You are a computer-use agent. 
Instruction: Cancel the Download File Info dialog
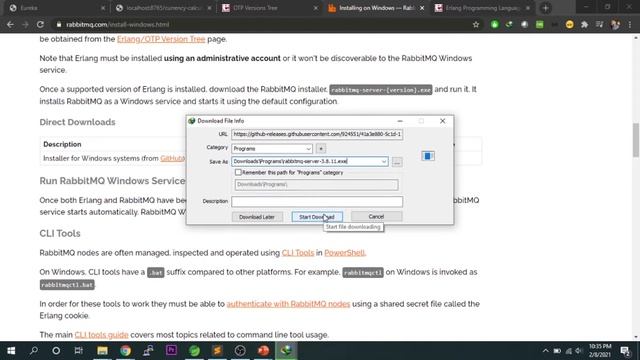click(376, 216)
